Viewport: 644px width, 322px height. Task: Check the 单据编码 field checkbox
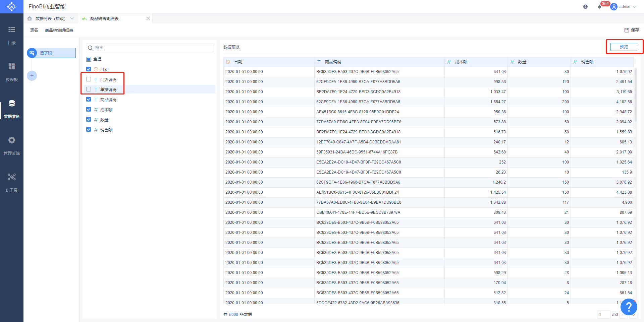click(x=89, y=89)
